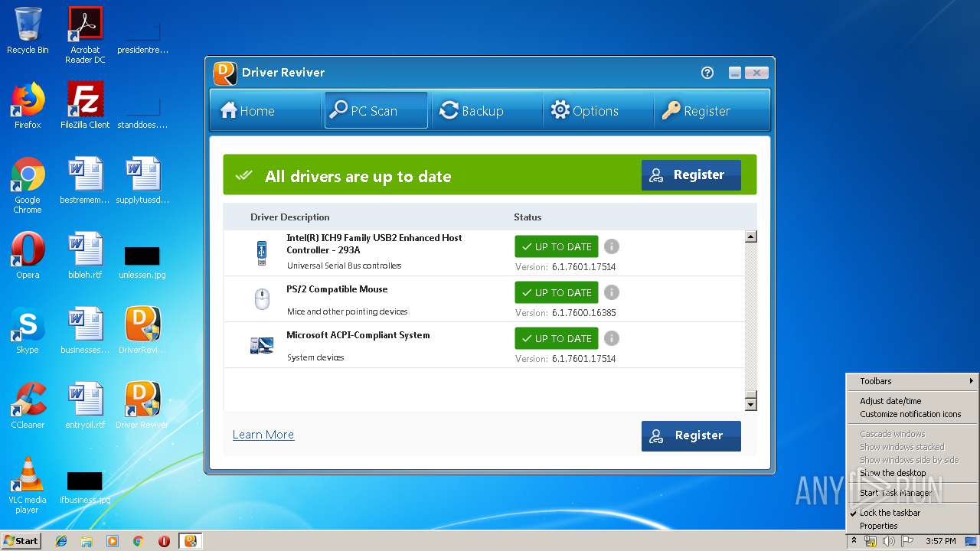Select the DriverRevi... installer desktop icon
980x551 pixels.
tap(142, 331)
